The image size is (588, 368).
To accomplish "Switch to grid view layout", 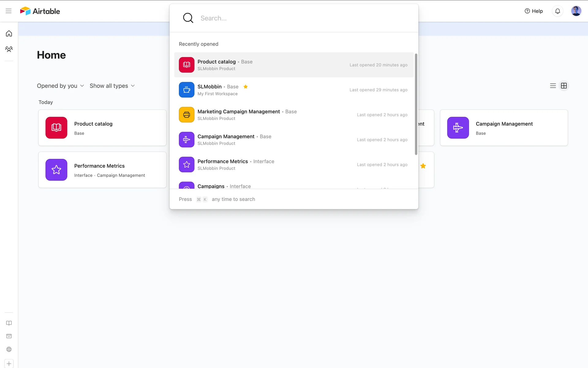I will [x=564, y=86].
